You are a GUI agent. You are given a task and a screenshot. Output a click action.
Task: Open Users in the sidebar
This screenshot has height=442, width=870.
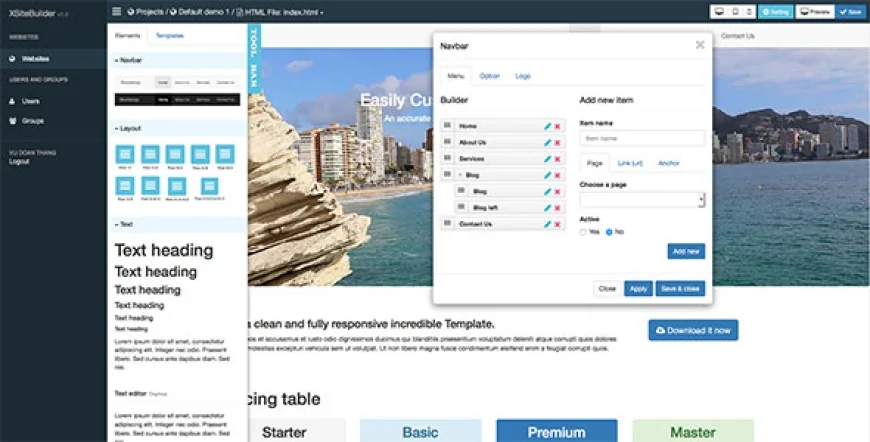[31, 101]
